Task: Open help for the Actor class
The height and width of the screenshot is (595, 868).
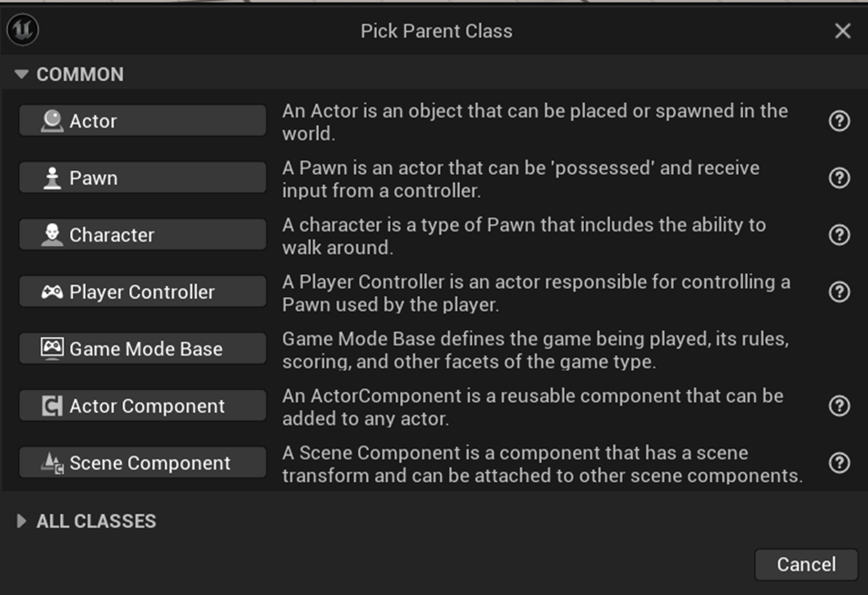Action: 839,121
